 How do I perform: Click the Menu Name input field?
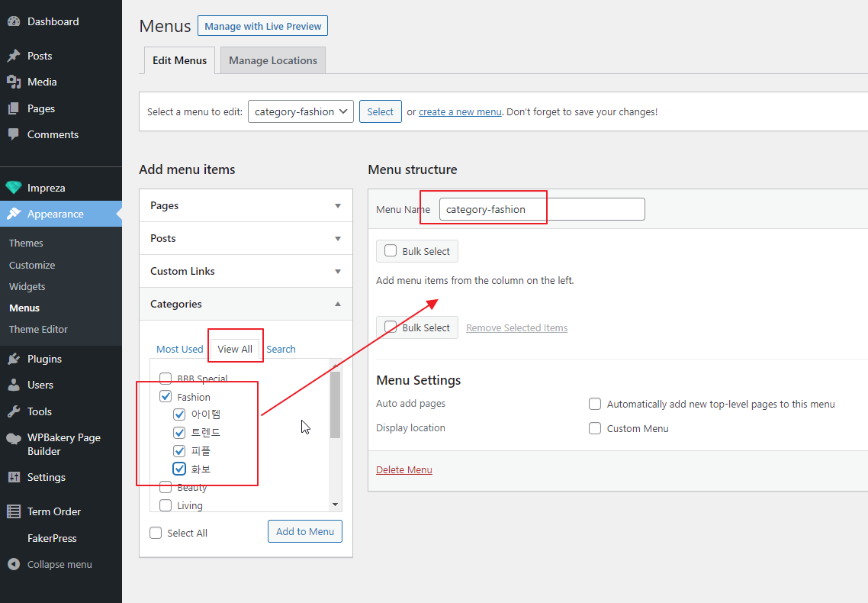pos(542,209)
